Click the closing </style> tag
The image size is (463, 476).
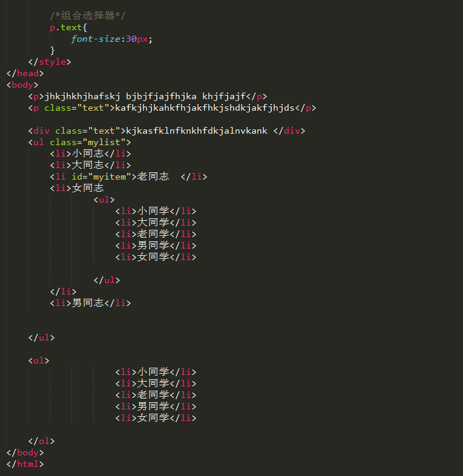coord(50,62)
